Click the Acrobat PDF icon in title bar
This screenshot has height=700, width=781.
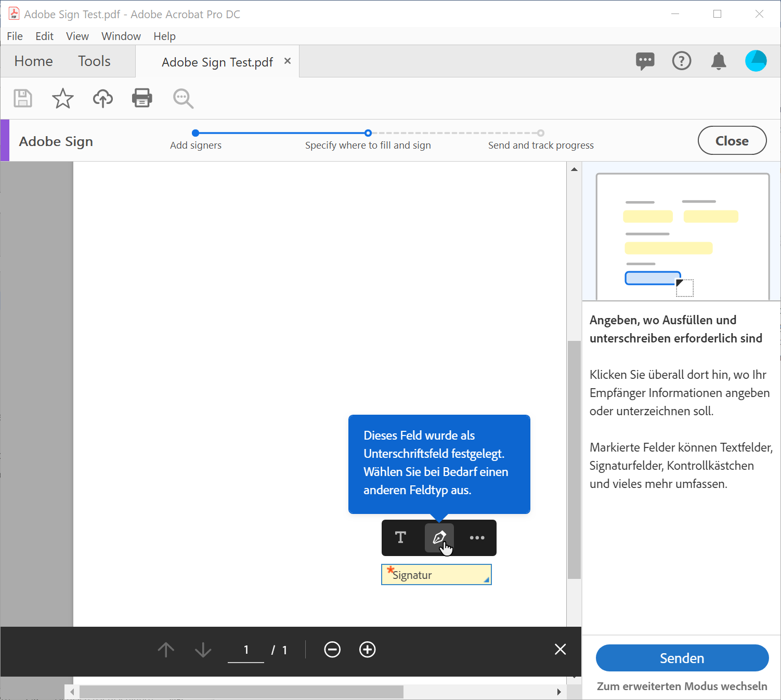[14, 14]
